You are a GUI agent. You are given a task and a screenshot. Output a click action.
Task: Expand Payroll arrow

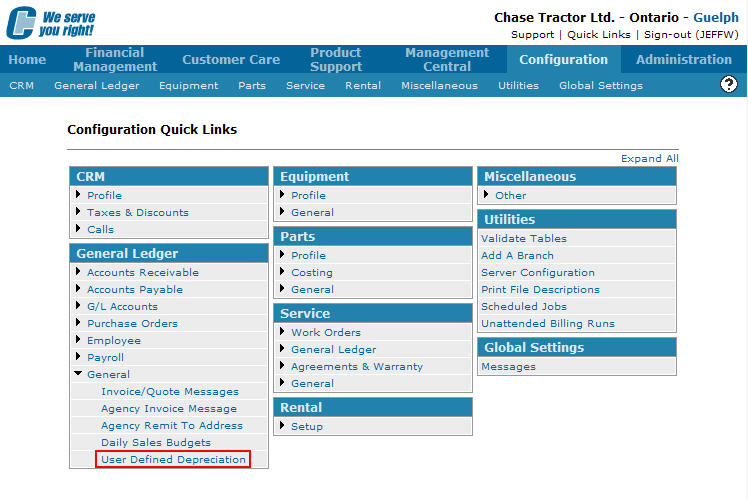coord(78,357)
